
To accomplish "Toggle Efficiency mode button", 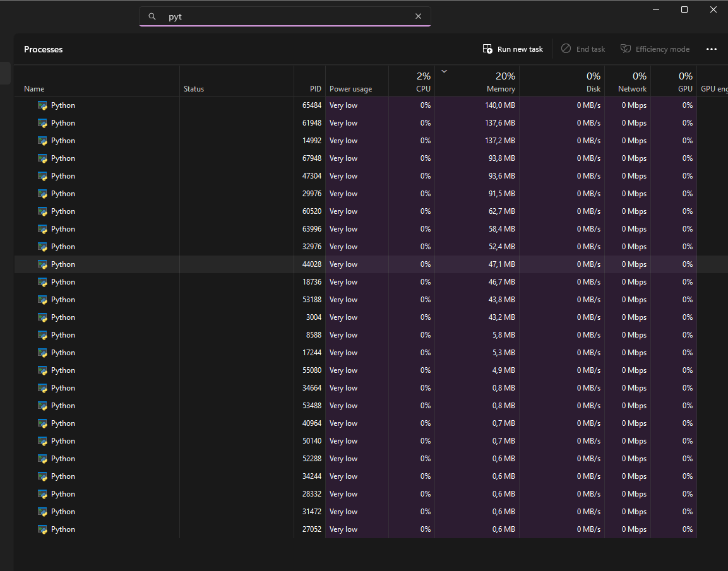I will pos(655,49).
